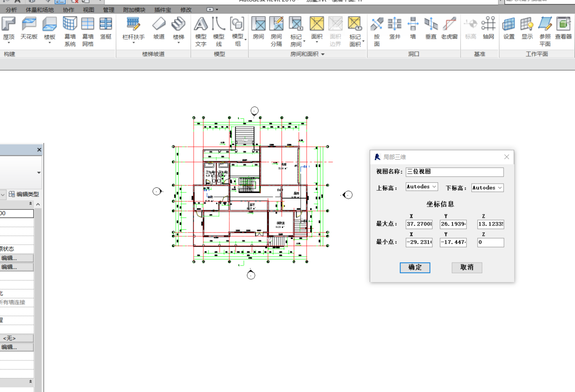
Task: Select the 屋顶 roof tool
Action: [x=9, y=28]
